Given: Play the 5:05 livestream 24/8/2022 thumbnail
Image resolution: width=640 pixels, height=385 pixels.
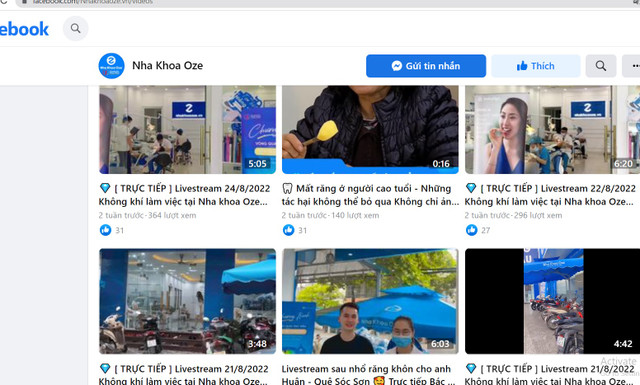Looking at the screenshot, I should pos(187,129).
